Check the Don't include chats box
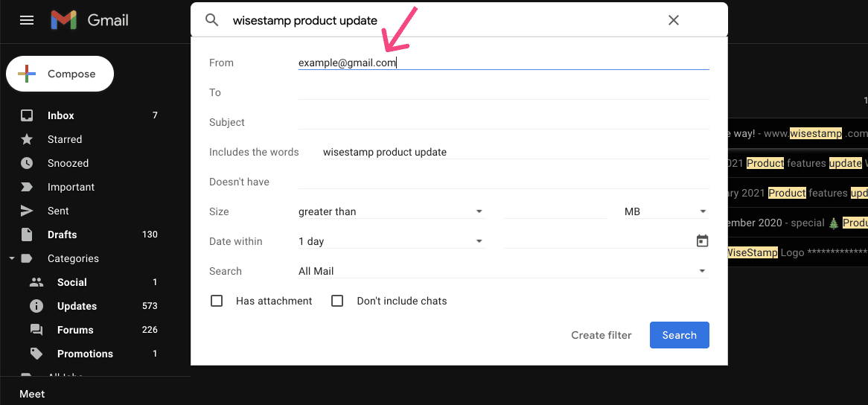868x405 pixels. pos(337,301)
